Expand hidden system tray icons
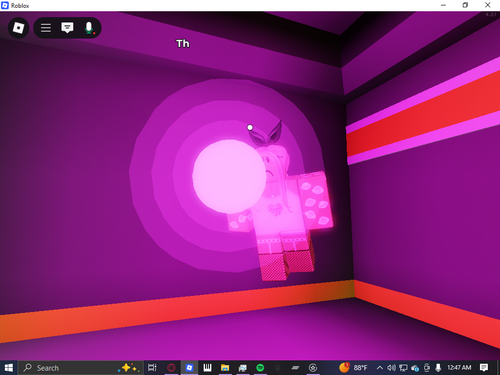Screen dimensions: 500x375 point(380,368)
